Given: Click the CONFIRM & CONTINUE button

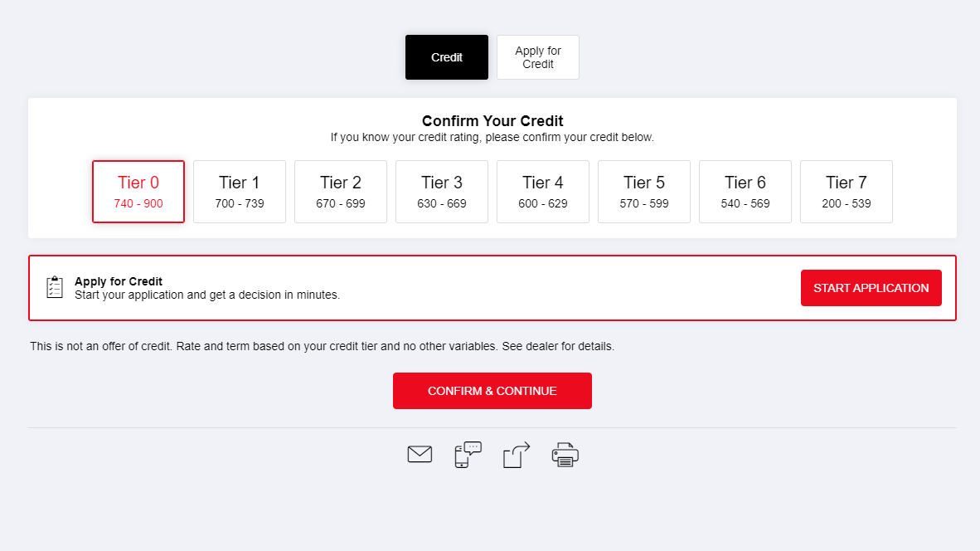Looking at the screenshot, I should [492, 391].
